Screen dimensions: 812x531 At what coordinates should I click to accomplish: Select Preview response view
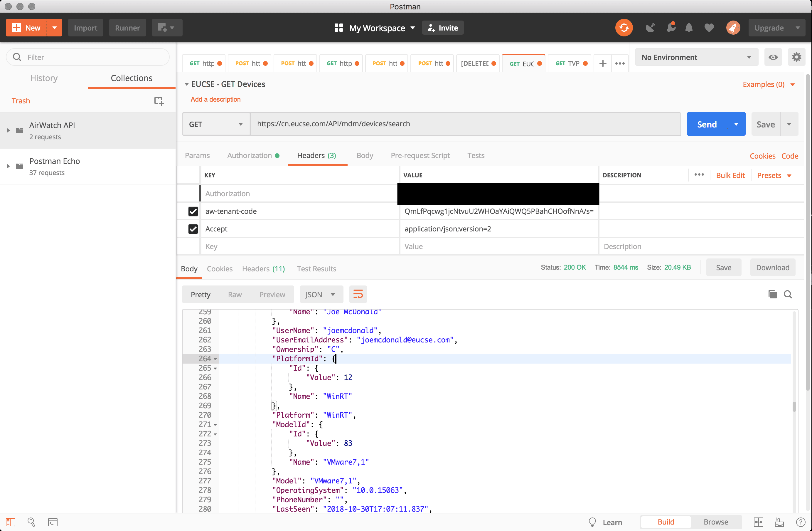click(x=272, y=295)
